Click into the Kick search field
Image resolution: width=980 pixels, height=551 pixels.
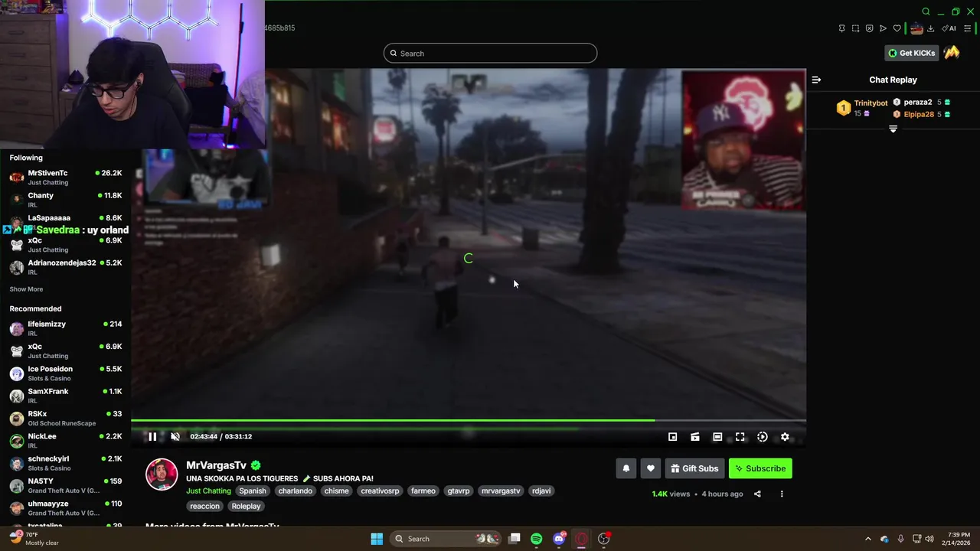(490, 53)
